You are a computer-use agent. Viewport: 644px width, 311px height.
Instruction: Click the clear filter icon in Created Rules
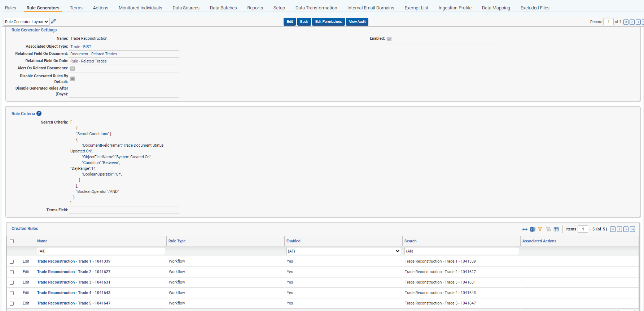coord(548,229)
